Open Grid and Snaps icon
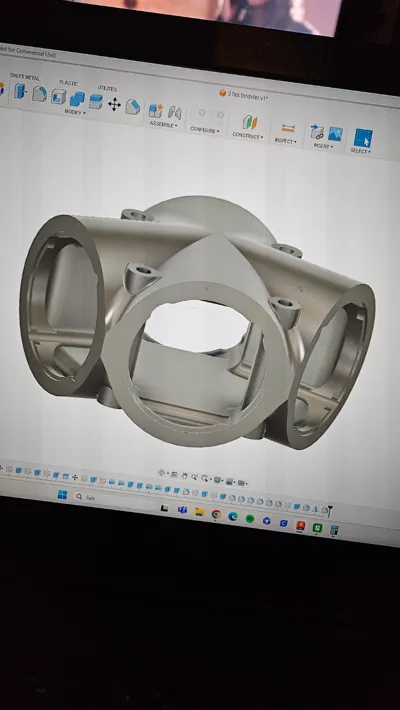The width and height of the screenshot is (400, 710). click(x=228, y=481)
